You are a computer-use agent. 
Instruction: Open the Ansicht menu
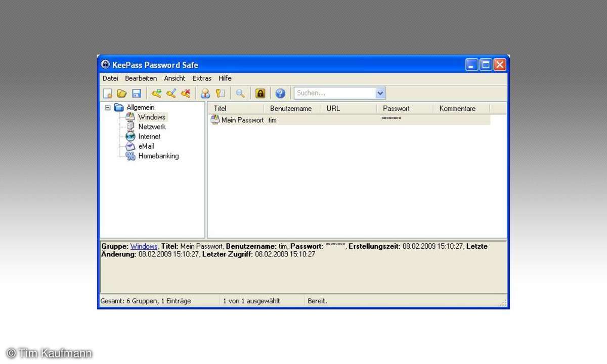click(x=175, y=78)
